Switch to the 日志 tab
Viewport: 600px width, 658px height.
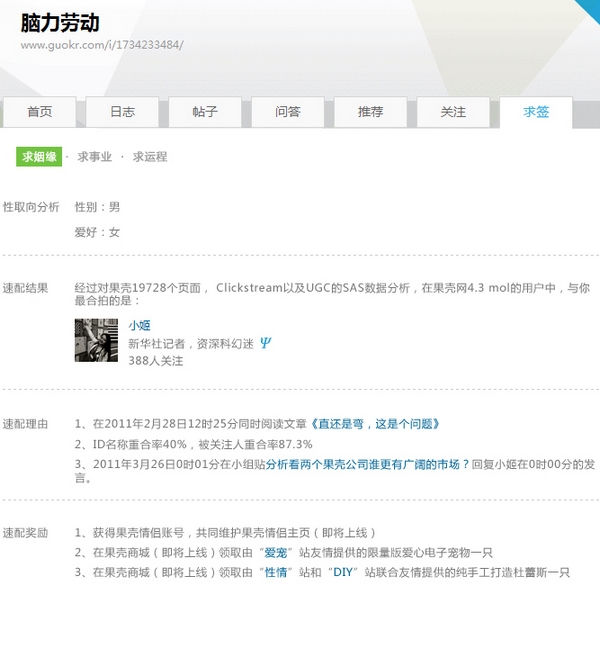122,112
